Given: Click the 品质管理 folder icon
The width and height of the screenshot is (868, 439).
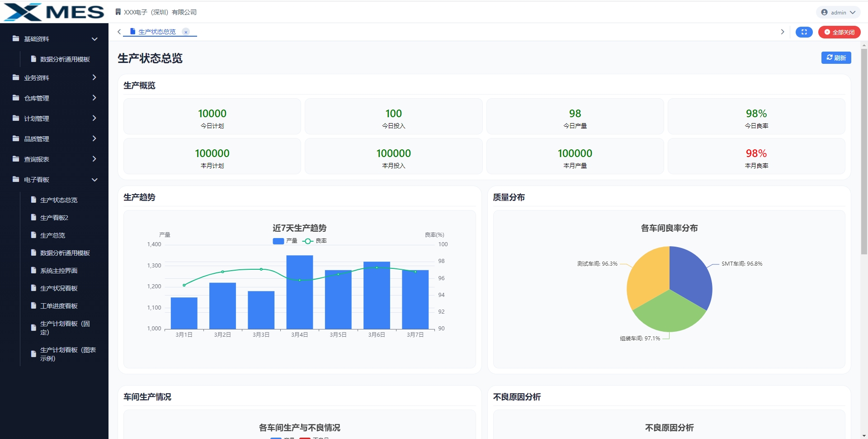Looking at the screenshot, I should (x=16, y=138).
